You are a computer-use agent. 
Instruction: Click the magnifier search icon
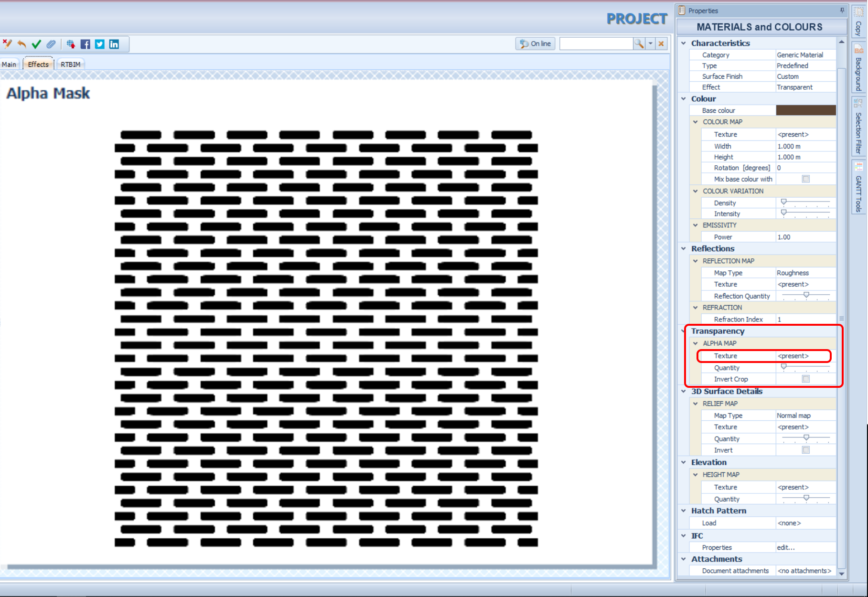coord(639,43)
